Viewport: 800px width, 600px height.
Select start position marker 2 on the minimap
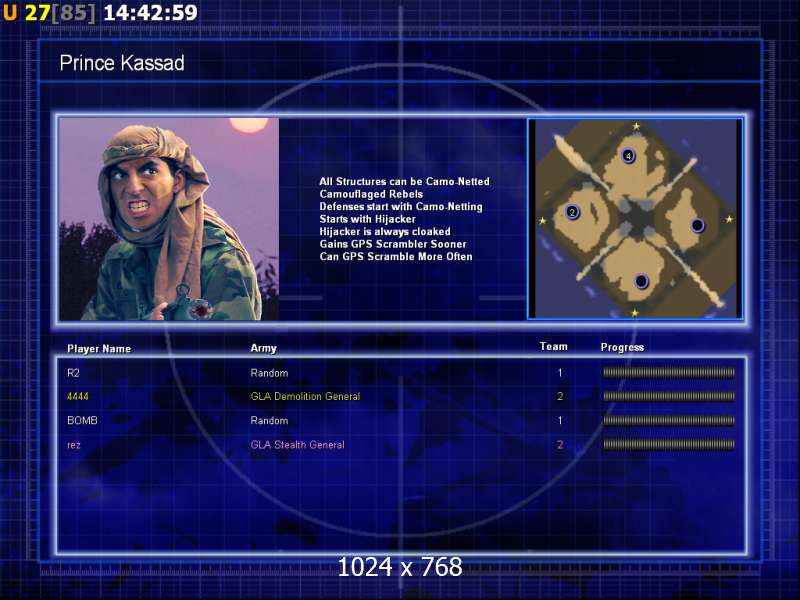pos(572,212)
